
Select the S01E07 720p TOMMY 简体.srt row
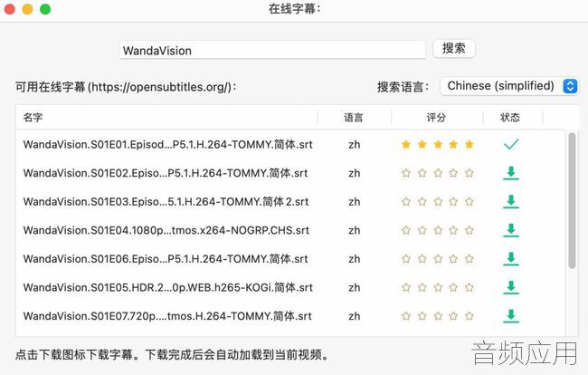click(x=290, y=316)
